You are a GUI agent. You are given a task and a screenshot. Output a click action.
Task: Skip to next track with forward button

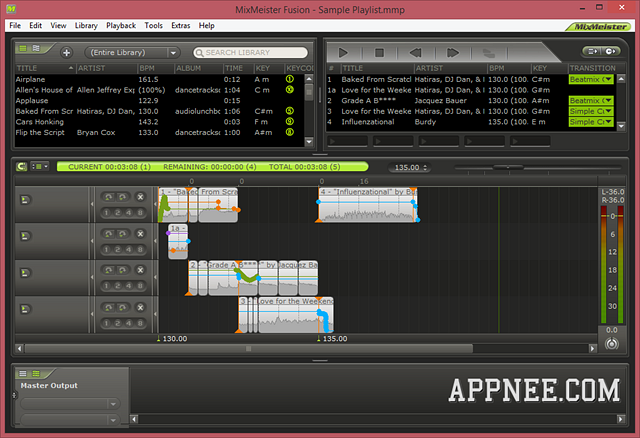(453, 53)
